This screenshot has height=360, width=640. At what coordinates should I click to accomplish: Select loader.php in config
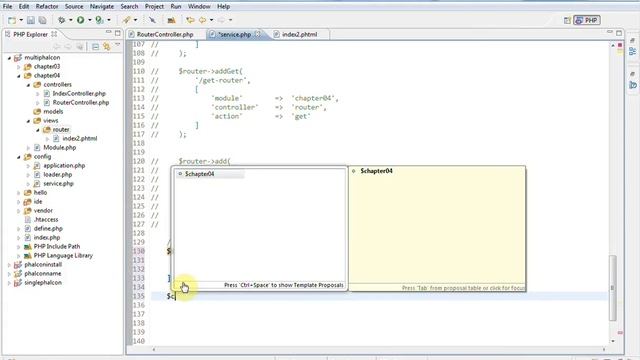click(58, 174)
